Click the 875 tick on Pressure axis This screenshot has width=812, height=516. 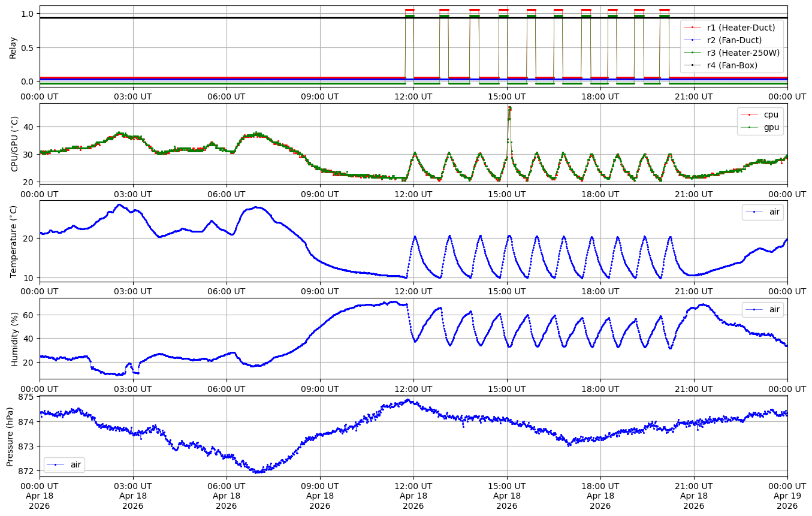27,397
